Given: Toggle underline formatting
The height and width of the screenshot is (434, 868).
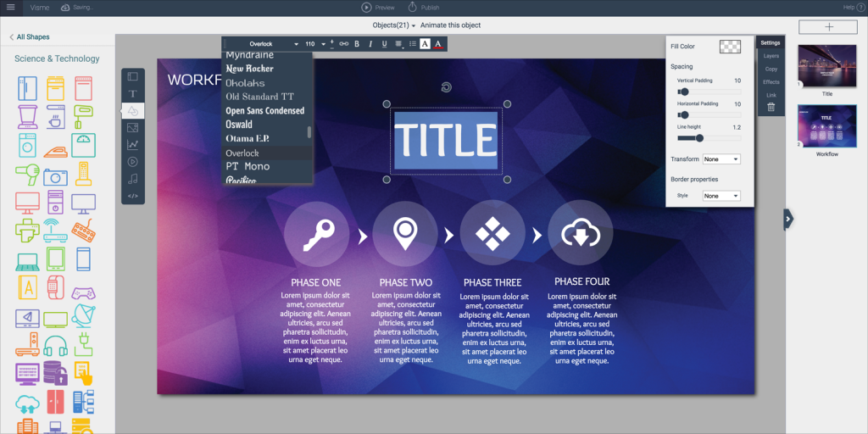Looking at the screenshot, I should point(384,44).
